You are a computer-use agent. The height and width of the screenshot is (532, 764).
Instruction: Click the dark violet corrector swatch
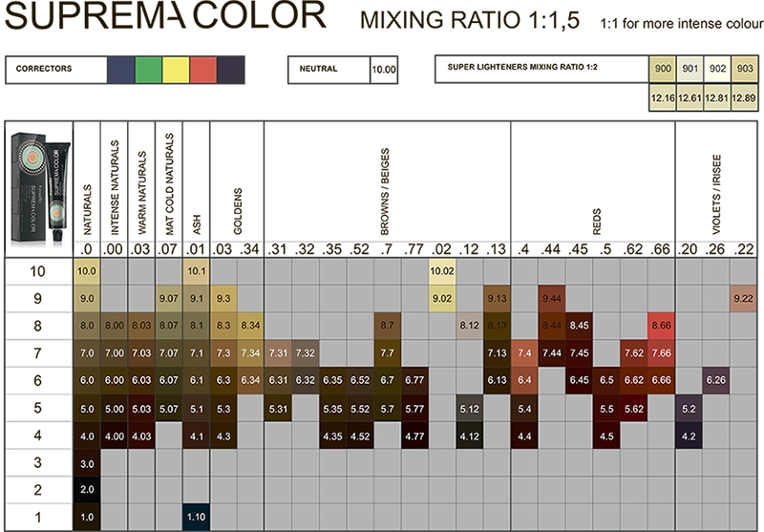230,70
